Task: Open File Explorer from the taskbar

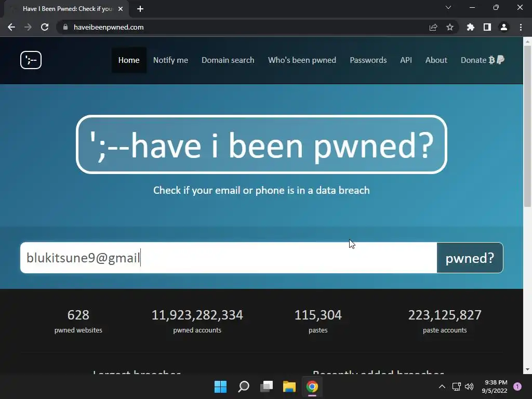Action: [x=289, y=387]
